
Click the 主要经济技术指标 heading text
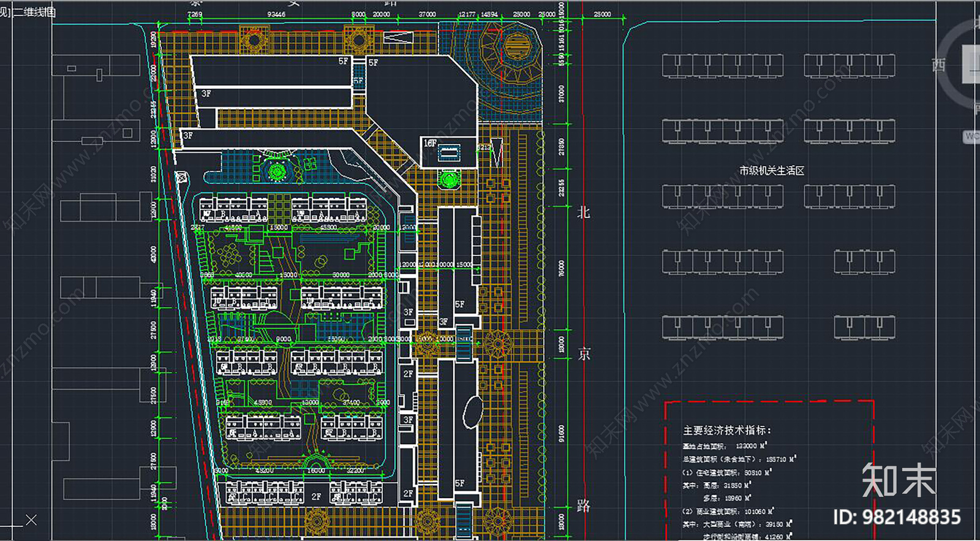pyautogui.click(x=727, y=431)
